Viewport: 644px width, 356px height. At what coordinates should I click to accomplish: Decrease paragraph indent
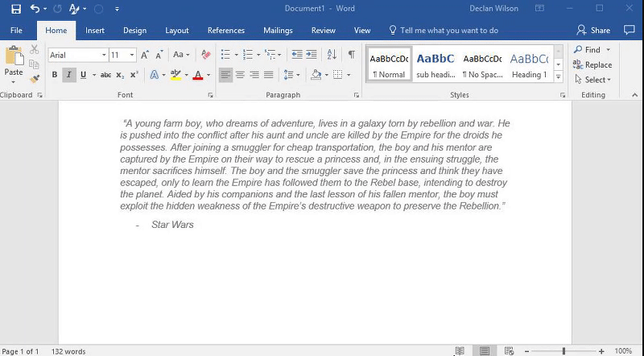point(296,55)
